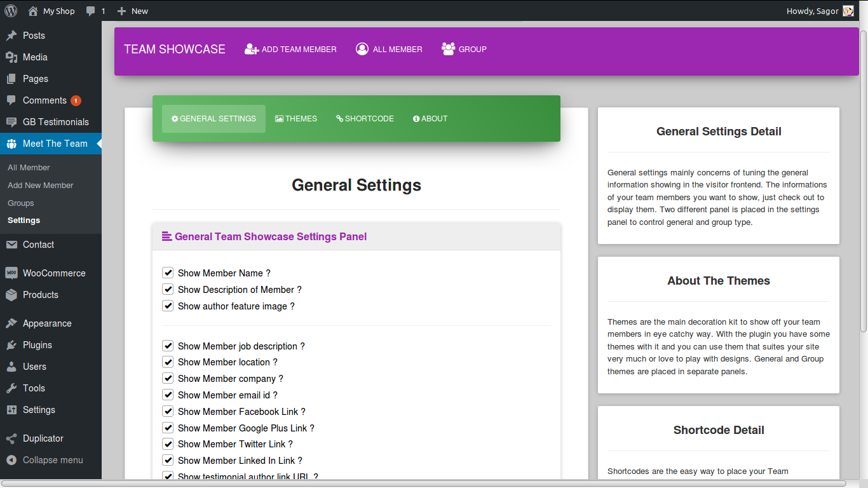Click the home icon beside My Shop
This screenshot has width=868, height=488.
pos(33,11)
